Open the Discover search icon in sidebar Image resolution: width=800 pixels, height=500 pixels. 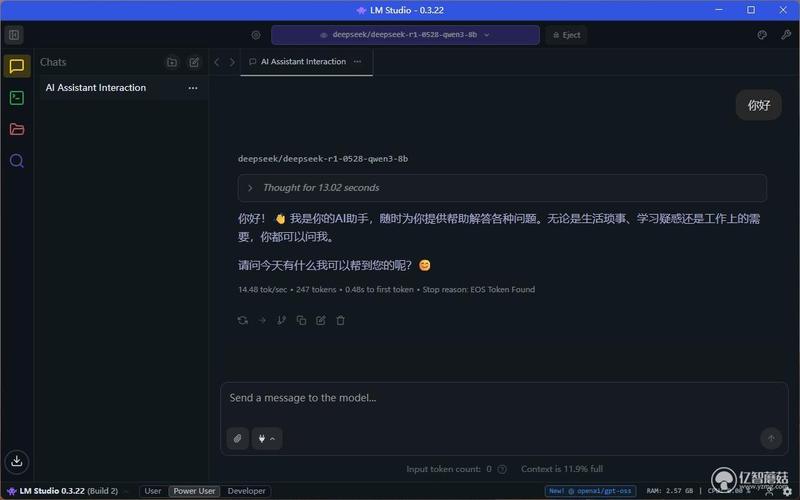pos(17,161)
